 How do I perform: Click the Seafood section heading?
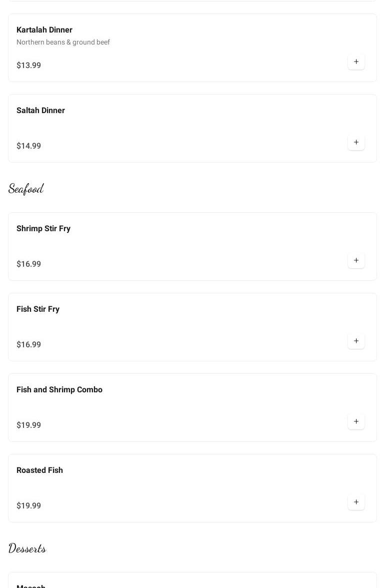point(26,189)
